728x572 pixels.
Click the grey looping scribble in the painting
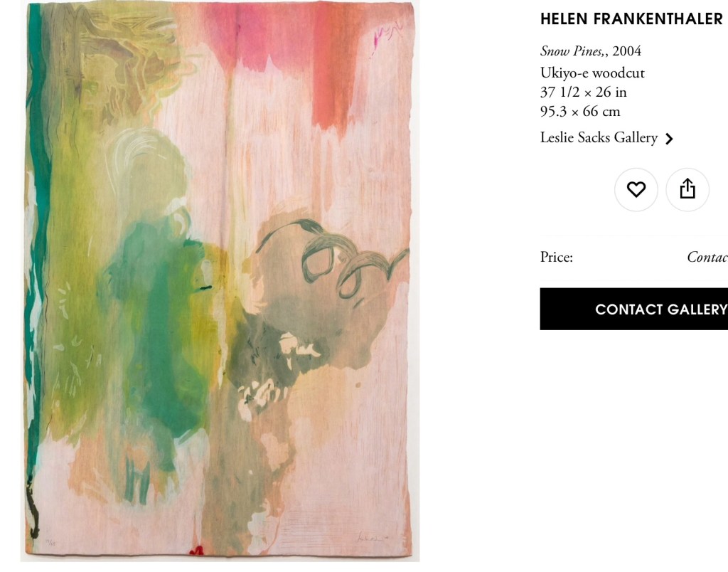point(343,260)
